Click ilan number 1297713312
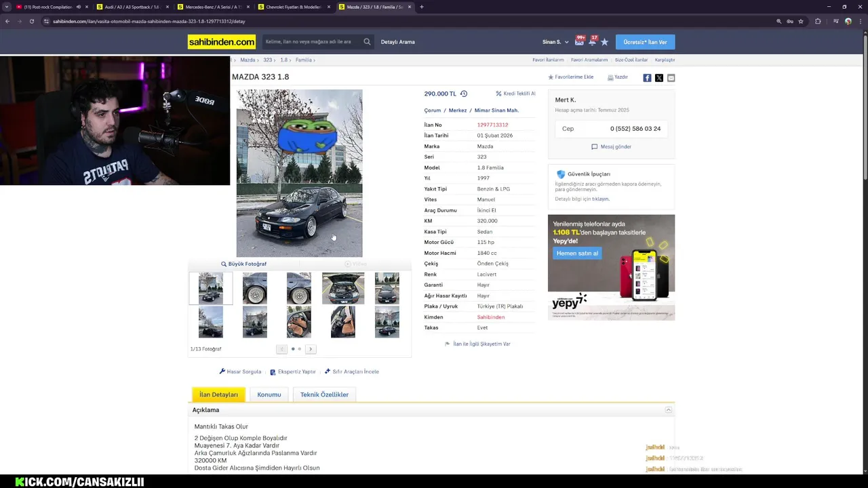This screenshot has height=488, width=868. click(x=492, y=125)
